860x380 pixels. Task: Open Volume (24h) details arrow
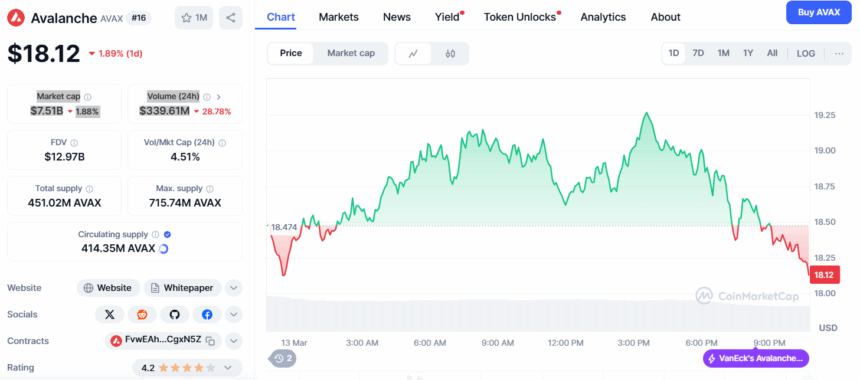click(x=219, y=97)
